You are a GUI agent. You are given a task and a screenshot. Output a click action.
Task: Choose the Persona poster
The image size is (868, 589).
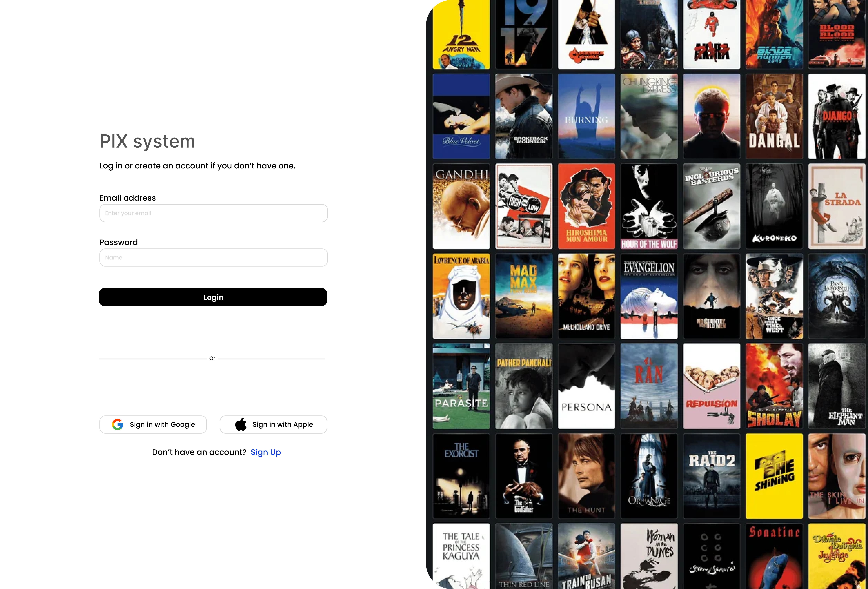point(586,386)
